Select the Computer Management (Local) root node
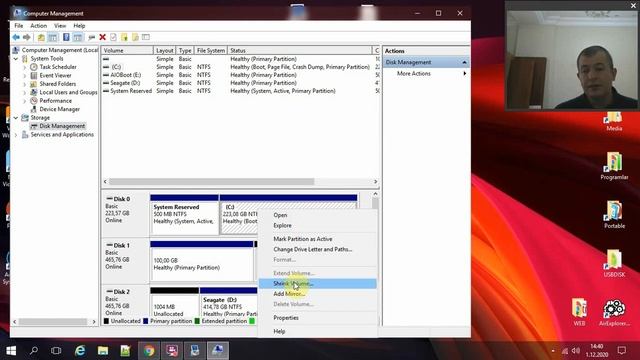 [60, 50]
